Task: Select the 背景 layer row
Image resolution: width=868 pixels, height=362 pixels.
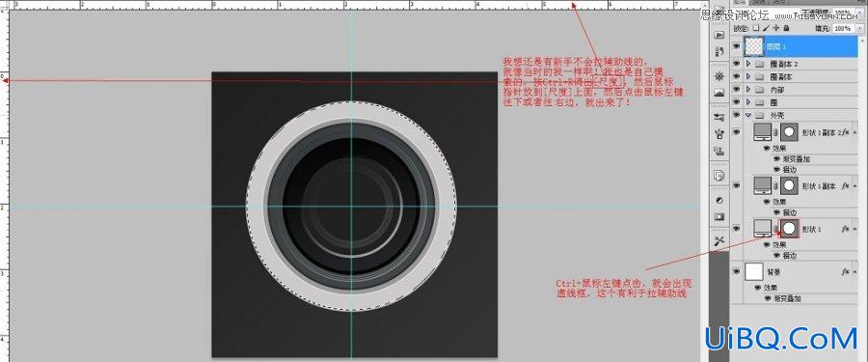Action: 794,271
